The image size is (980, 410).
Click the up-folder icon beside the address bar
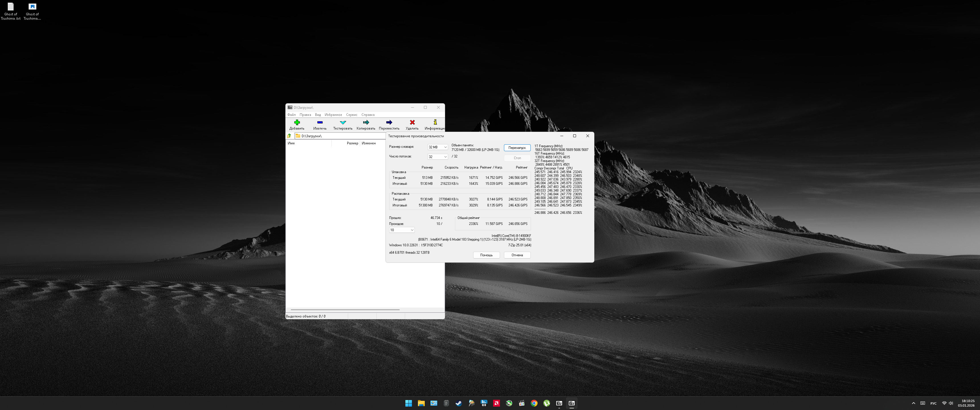tap(289, 136)
